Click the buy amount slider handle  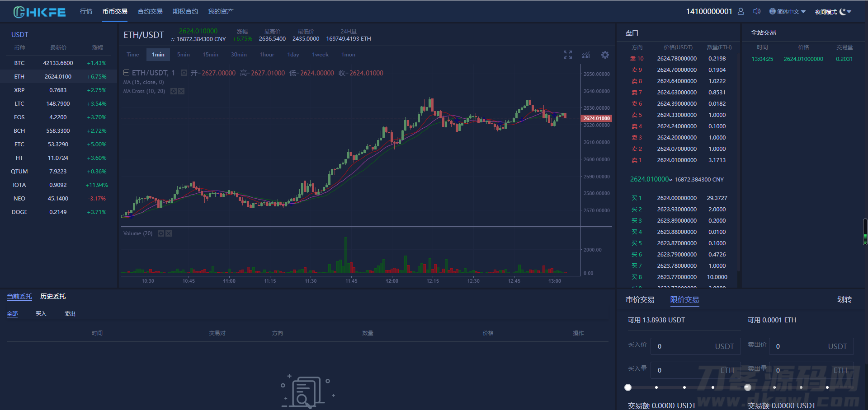[628, 387]
